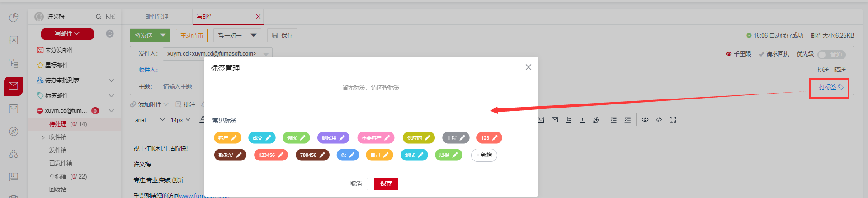Click the fullscreen icon in editor toolbar
Viewport: 868px width, 198px height.
tap(673, 120)
